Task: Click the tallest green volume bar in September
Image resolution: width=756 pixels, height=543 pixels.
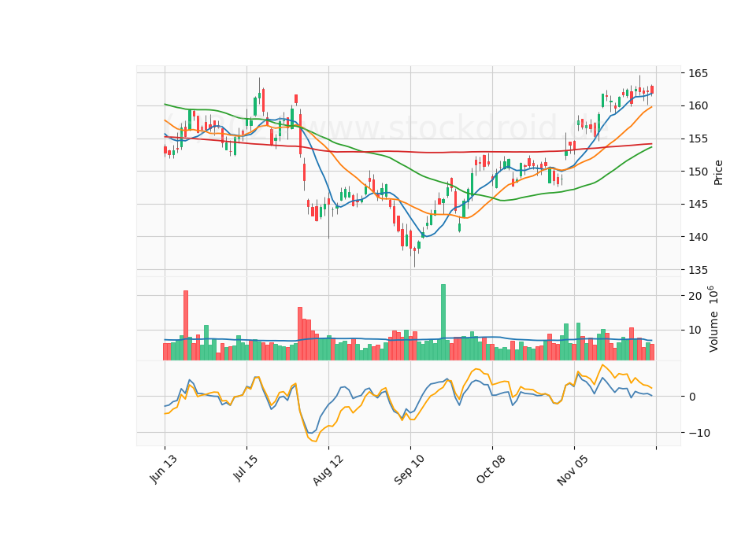Action: [443, 322]
